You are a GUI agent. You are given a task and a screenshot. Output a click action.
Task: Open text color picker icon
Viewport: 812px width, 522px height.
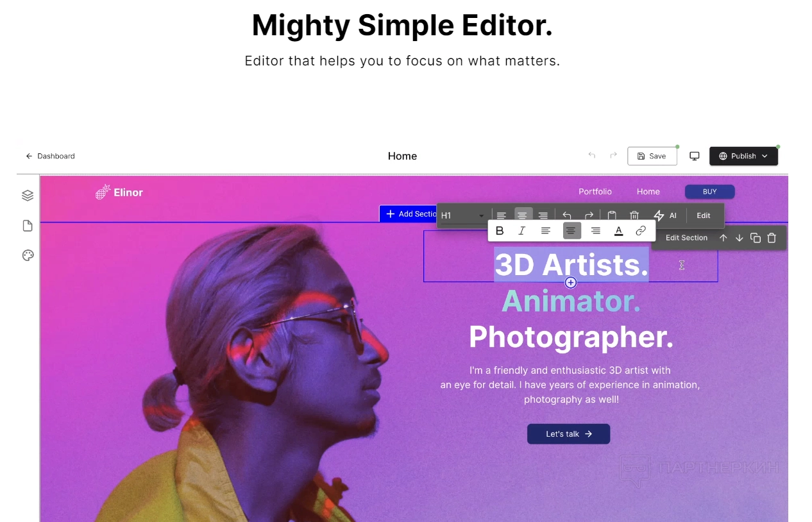(x=618, y=231)
